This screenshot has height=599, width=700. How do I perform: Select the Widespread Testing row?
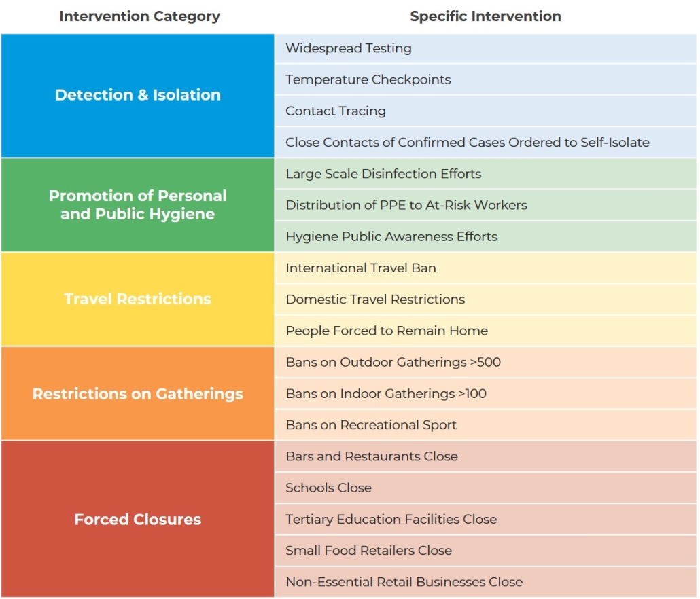coord(485,48)
